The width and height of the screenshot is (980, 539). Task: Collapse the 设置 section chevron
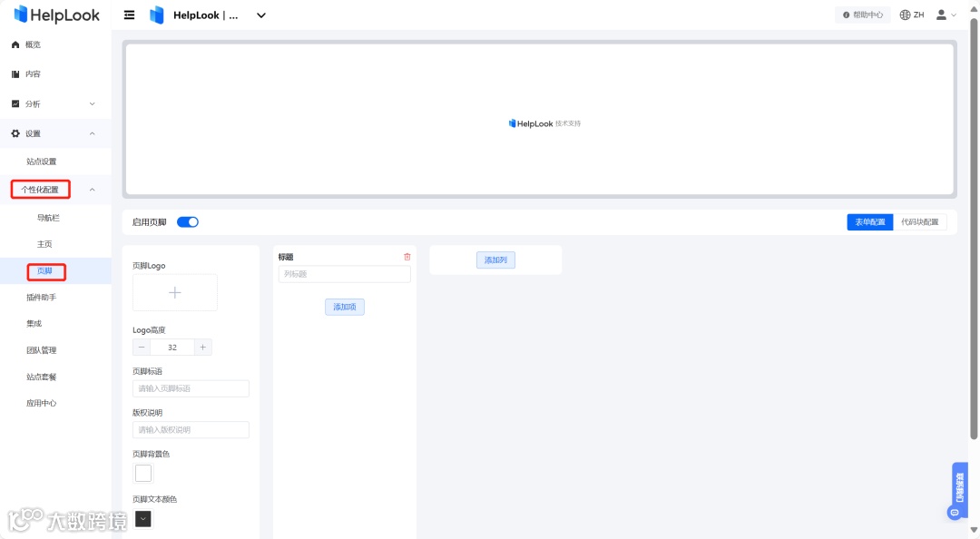click(x=92, y=133)
